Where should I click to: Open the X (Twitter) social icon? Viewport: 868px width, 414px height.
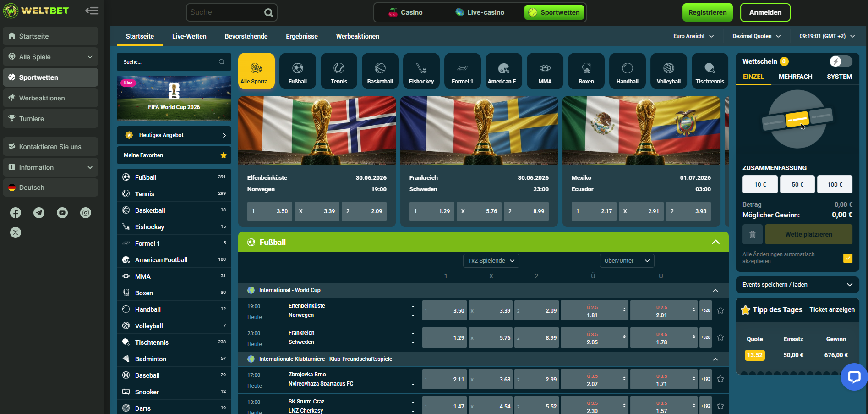[x=16, y=232]
